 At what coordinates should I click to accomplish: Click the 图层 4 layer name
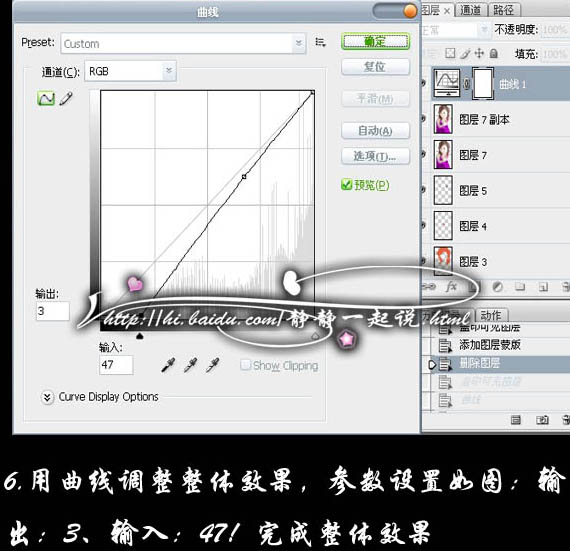point(473,226)
